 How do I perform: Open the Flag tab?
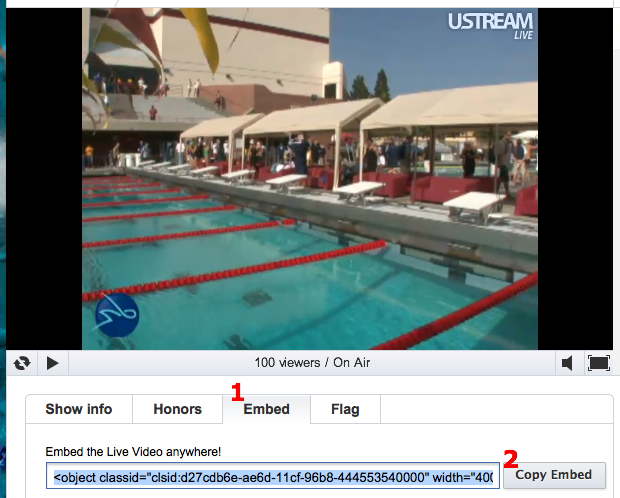click(345, 409)
